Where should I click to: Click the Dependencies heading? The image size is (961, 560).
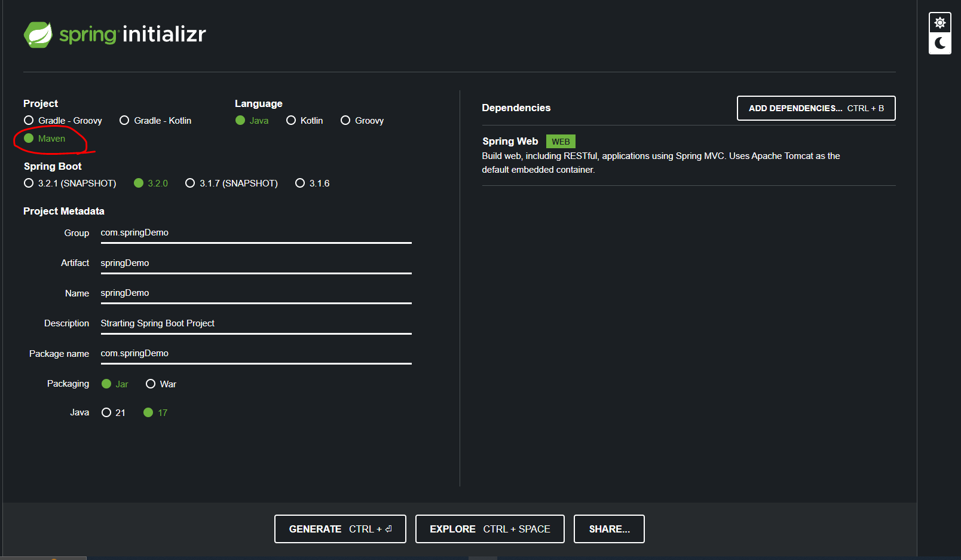pyautogui.click(x=516, y=108)
